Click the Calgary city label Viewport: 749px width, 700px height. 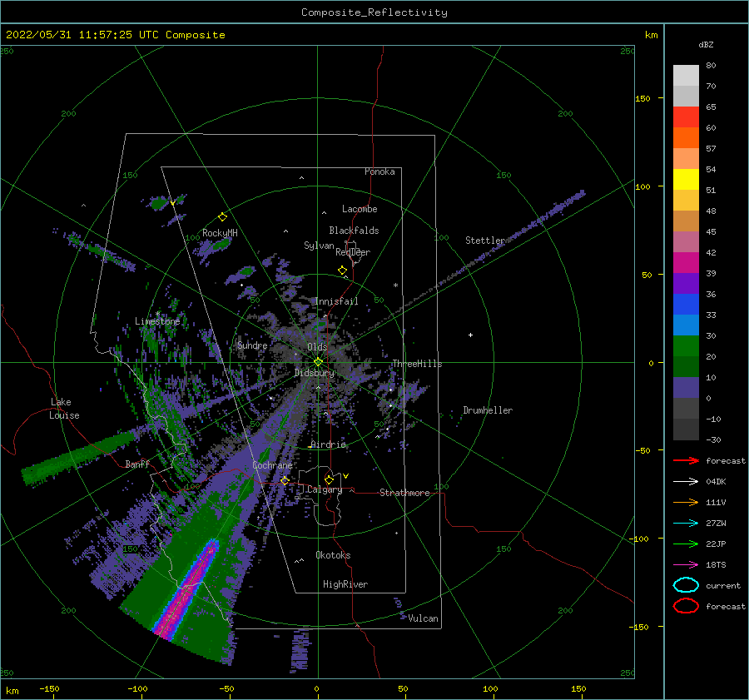pos(325,489)
